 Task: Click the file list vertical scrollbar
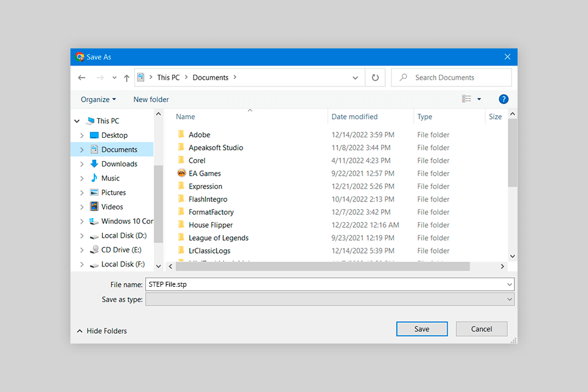tap(513, 153)
